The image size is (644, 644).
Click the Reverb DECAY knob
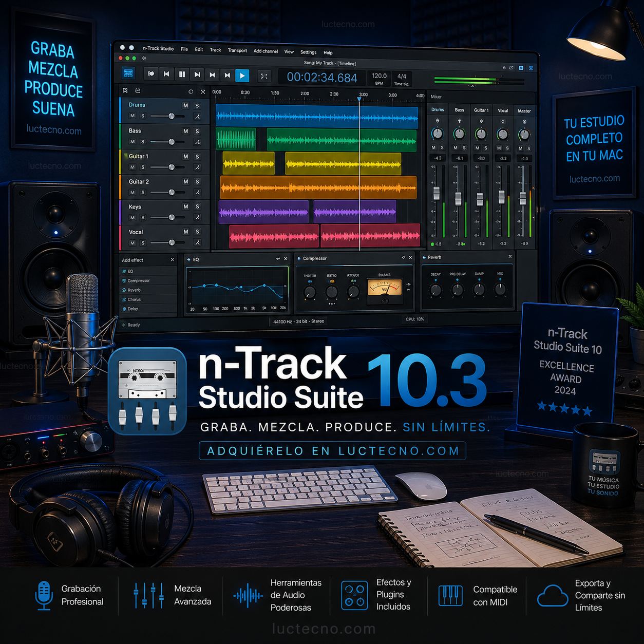click(x=435, y=290)
